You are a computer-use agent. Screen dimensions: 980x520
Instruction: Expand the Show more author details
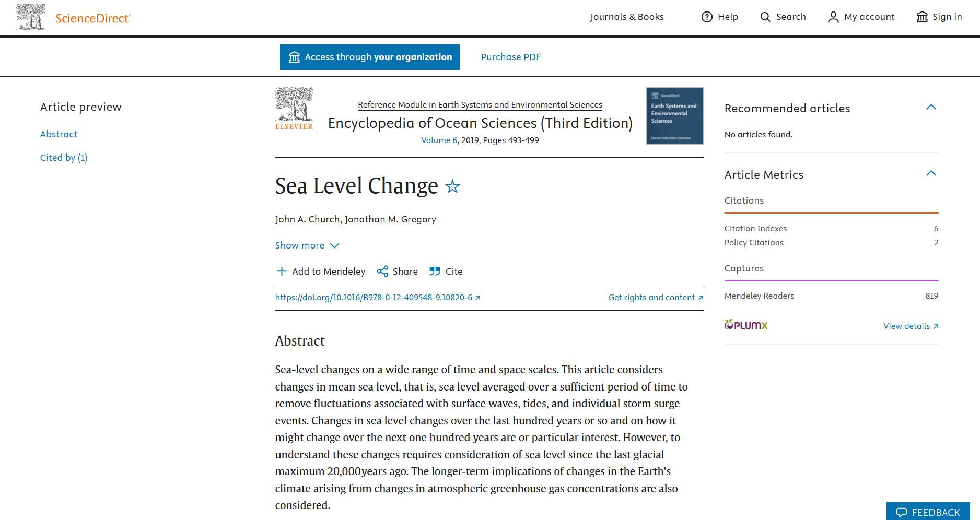307,245
